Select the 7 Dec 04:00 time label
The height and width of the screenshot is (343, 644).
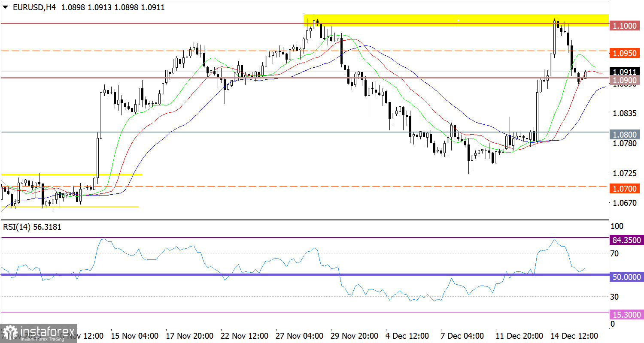click(463, 335)
